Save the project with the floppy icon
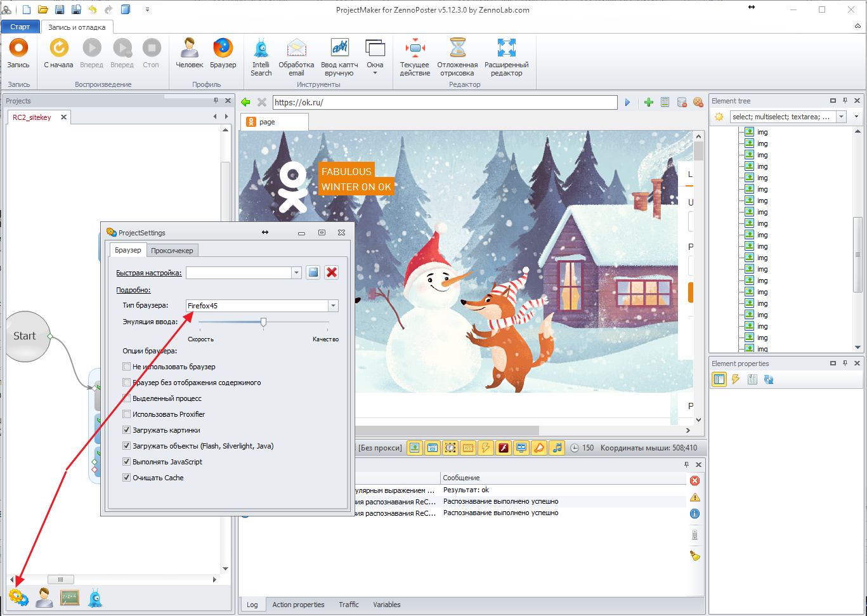Image resolution: width=867 pixels, height=616 pixels. pyautogui.click(x=60, y=10)
